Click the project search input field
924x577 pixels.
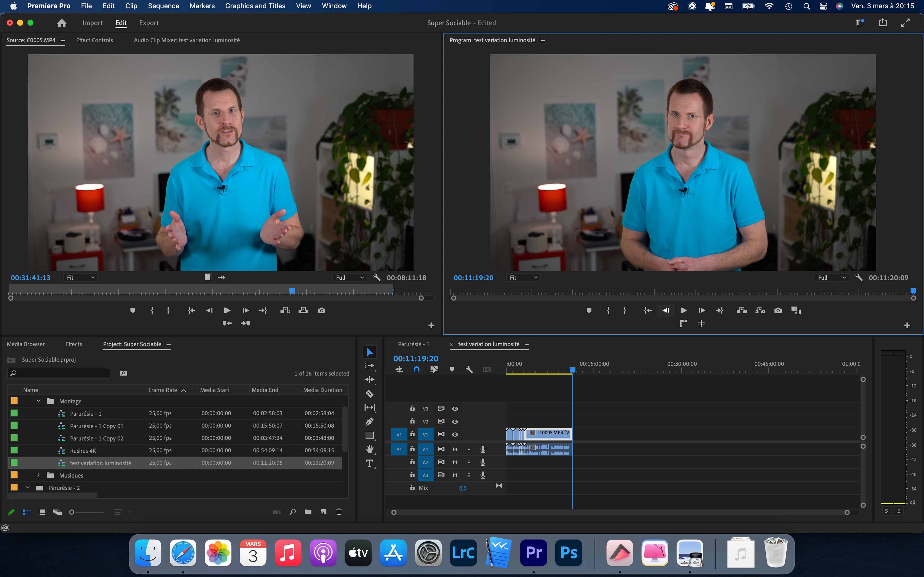pos(61,373)
